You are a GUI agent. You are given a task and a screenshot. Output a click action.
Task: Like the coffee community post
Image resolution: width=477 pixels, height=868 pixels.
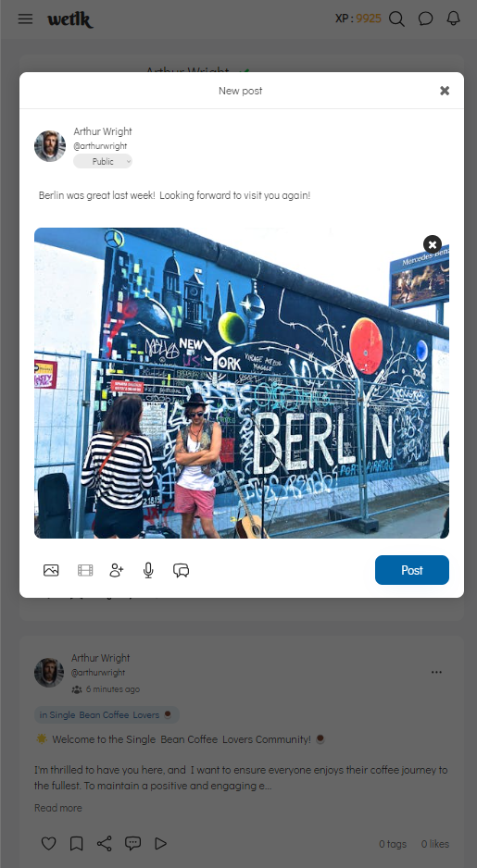click(x=49, y=844)
